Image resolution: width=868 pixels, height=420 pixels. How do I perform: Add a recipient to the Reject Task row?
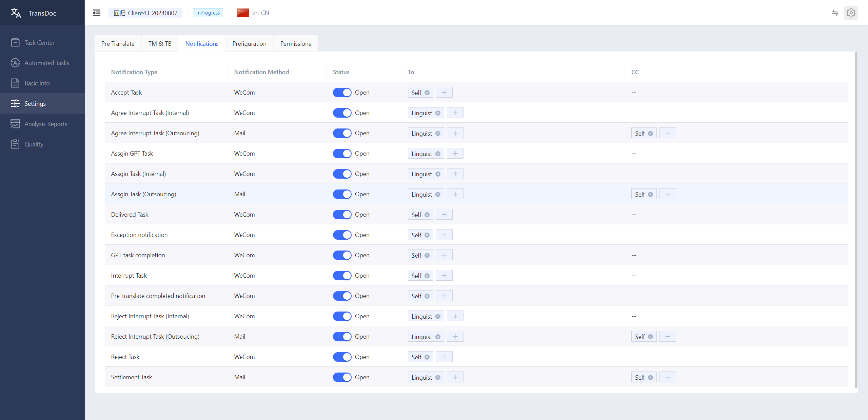coord(444,357)
